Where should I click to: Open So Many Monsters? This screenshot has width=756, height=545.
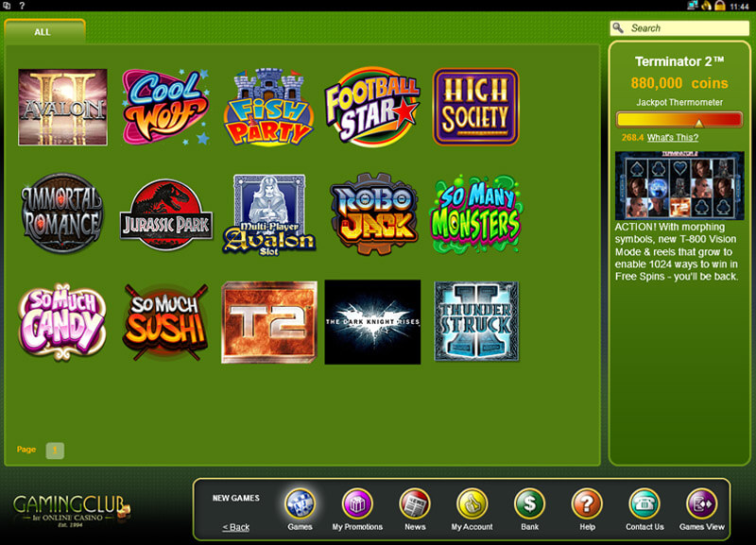[x=476, y=213]
